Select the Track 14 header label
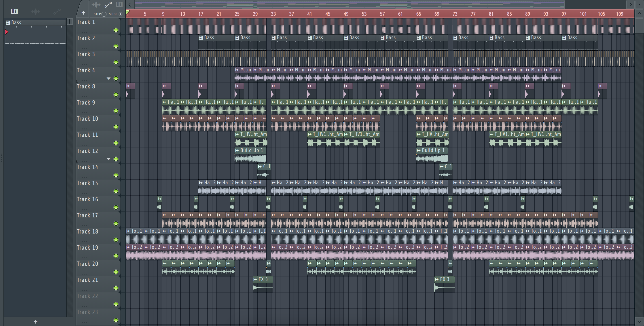This screenshot has height=326, width=644. click(x=87, y=167)
